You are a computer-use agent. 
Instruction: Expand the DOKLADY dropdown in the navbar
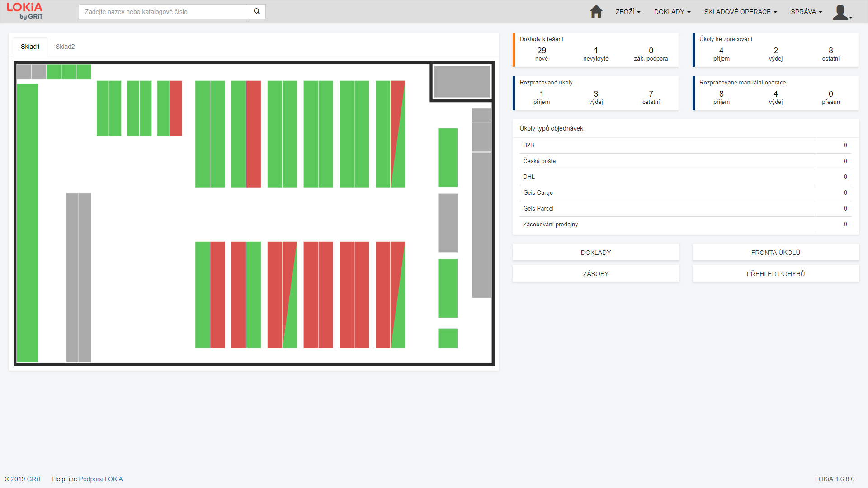672,12
